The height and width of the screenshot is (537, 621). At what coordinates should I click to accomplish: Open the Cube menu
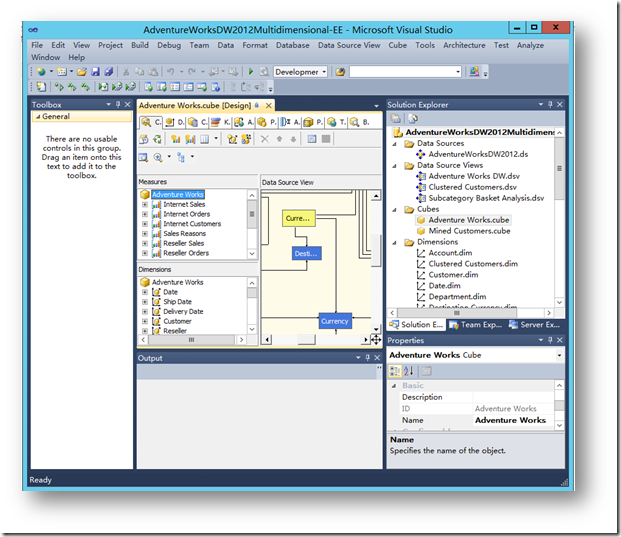coord(397,45)
